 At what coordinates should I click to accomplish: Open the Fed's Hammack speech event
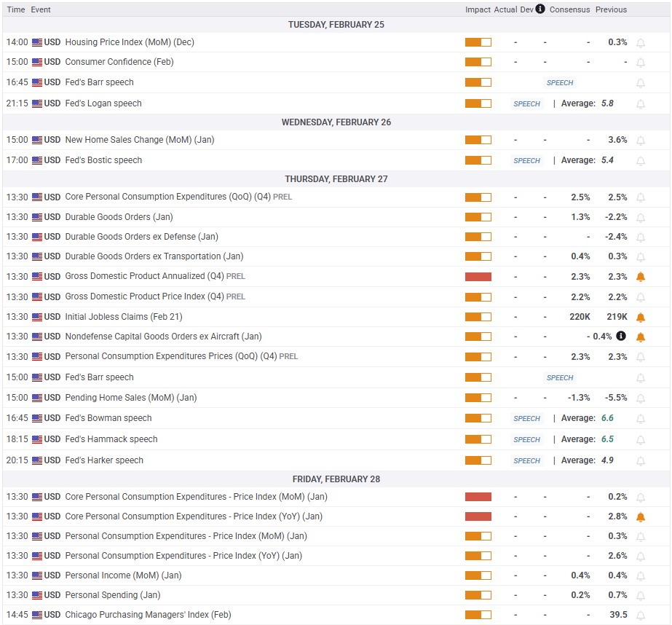(111, 439)
